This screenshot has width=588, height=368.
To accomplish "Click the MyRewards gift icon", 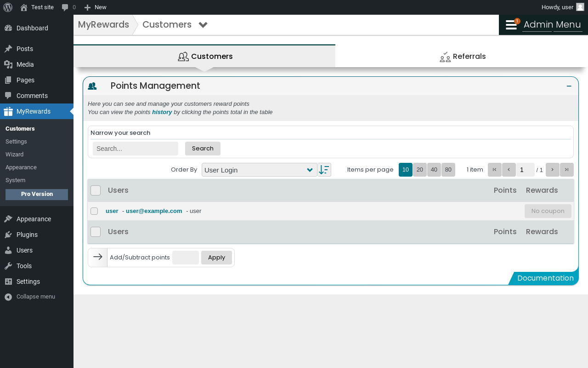I will coord(8,111).
